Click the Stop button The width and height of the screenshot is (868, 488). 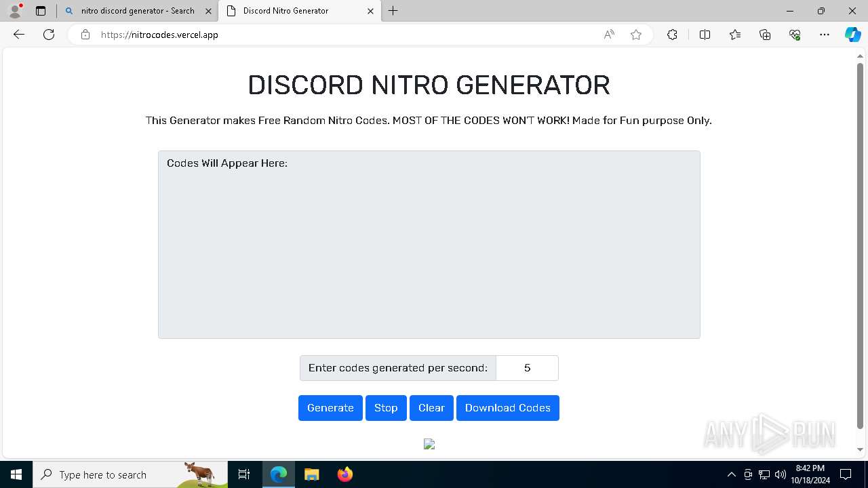(386, 408)
